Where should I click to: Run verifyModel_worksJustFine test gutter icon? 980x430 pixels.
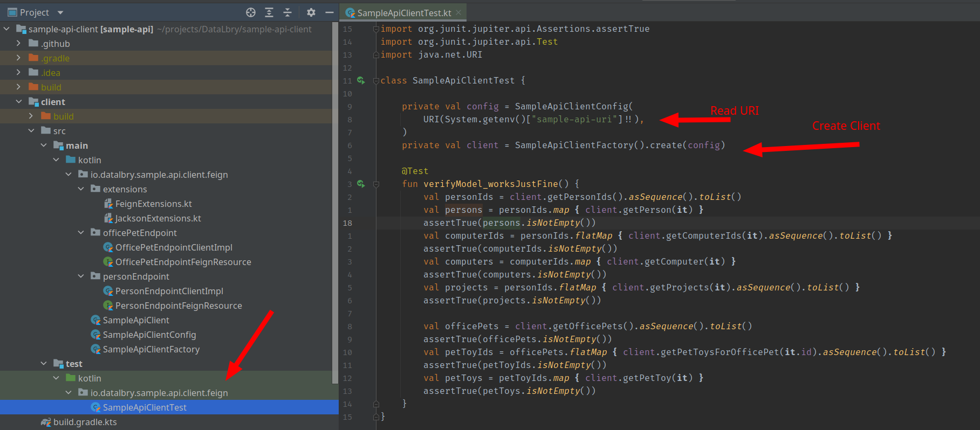361,184
